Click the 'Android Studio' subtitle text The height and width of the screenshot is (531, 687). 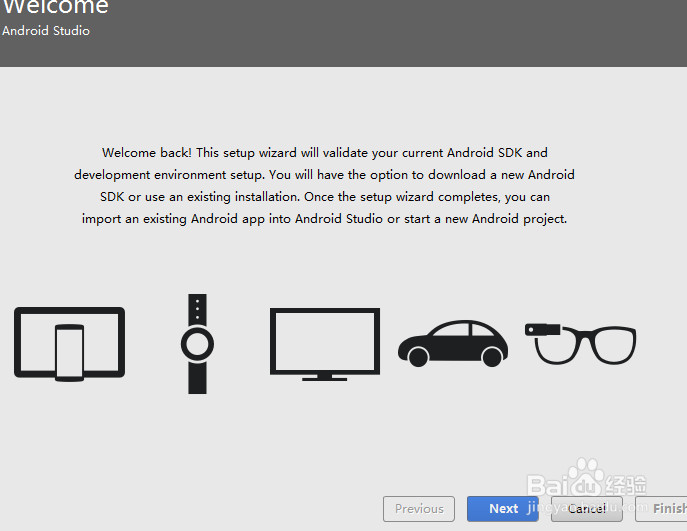[46, 31]
